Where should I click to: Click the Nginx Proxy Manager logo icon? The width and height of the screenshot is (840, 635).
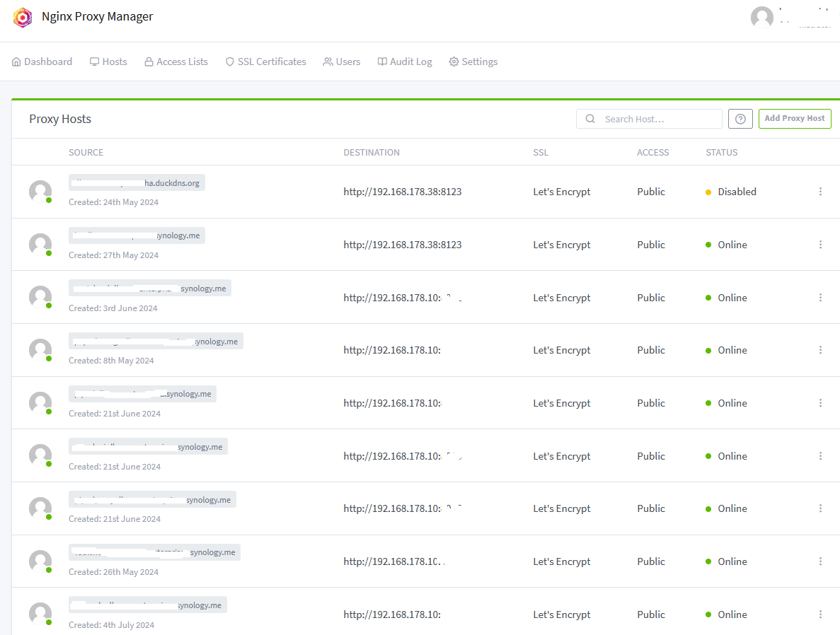point(23,17)
